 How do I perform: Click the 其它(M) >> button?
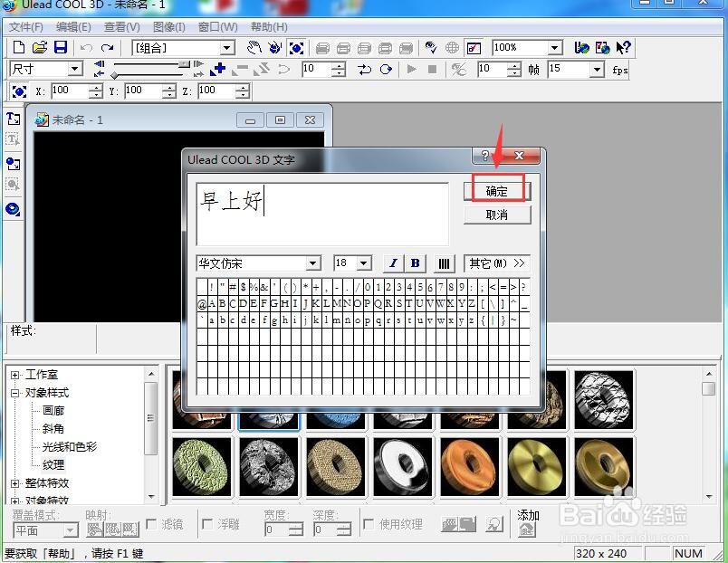tap(497, 263)
